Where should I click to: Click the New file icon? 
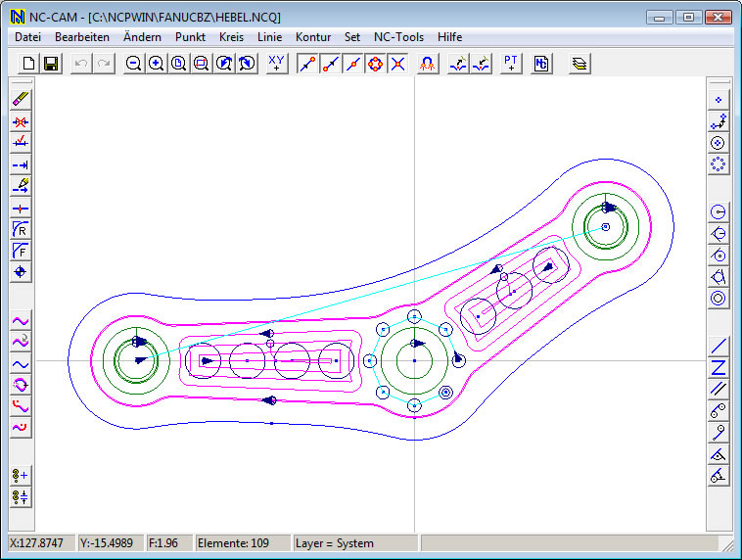[x=29, y=64]
